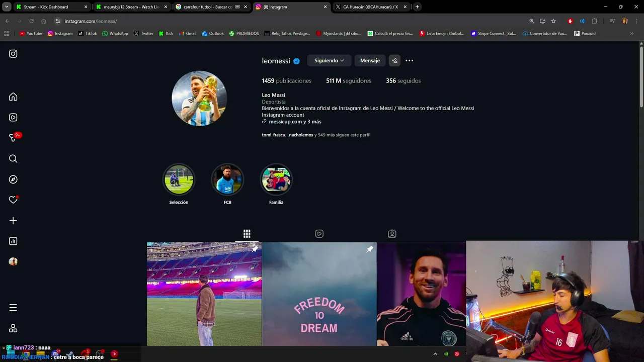The image size is (644, 362).
Task: Show hidden system tray icons chevron
Action: click(x=435, y=354)
